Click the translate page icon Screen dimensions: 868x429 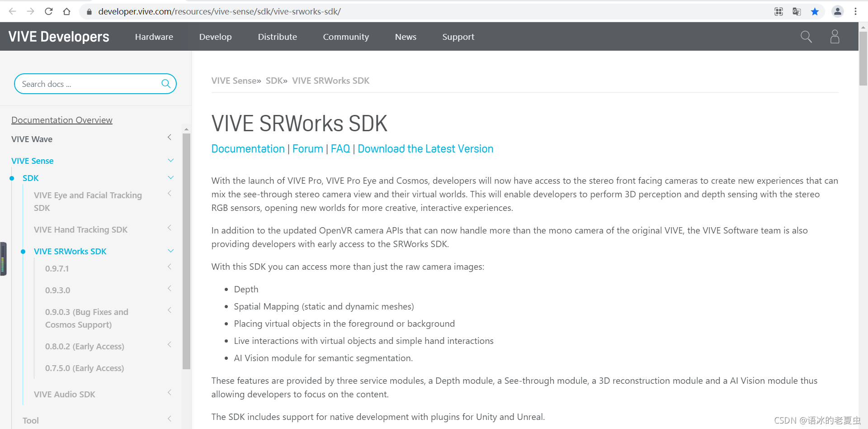point(797,12)
